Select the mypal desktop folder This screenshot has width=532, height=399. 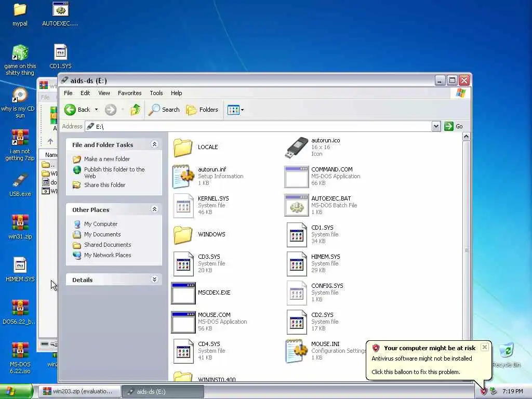(20, 14)
